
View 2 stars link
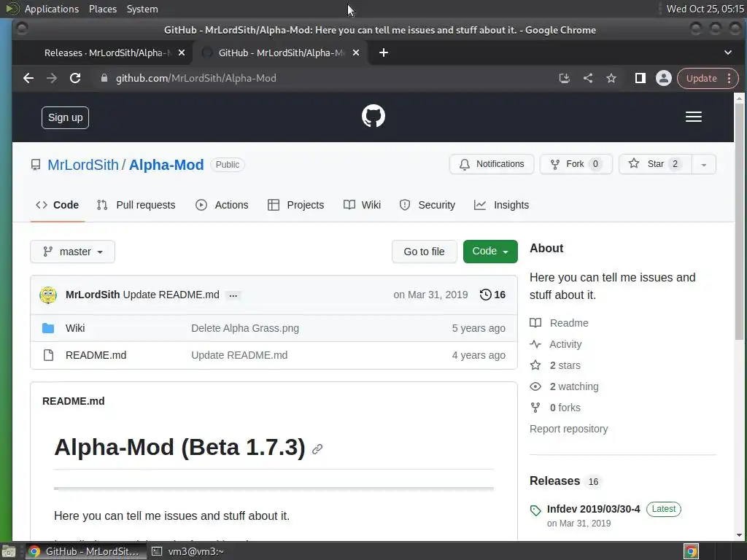click(555, 365)
